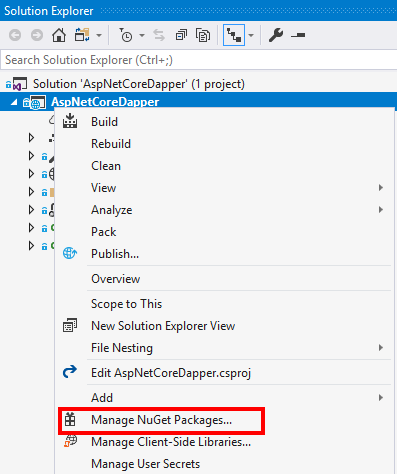This screenshot has width=397, height=474.
Task: Click the Home icon in Solution Explorer toolbar
Action: point(59,35)
